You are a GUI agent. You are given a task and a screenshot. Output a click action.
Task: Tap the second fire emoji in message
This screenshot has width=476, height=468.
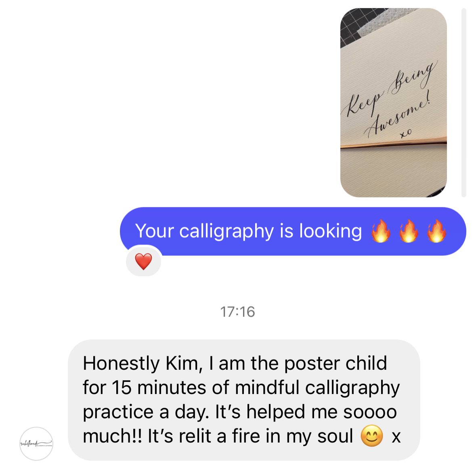click(x=409, y=231)
